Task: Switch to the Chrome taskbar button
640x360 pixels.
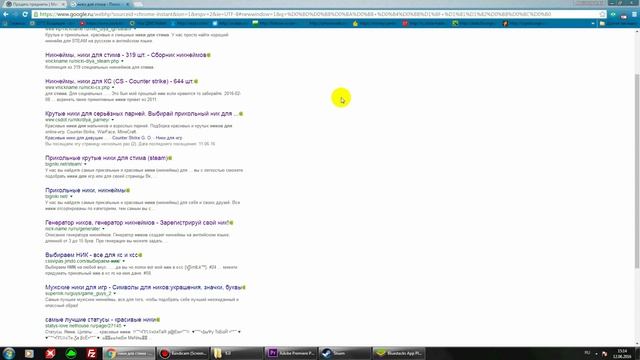Action: coord(129,353)
